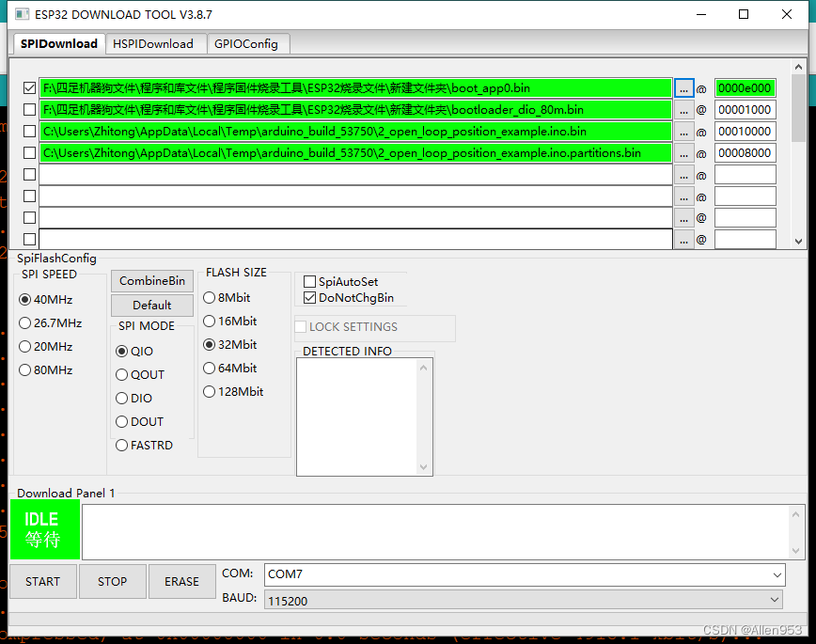The height and width of the screenshot is (644, 816).
Task: Switch to the GPIOConfig tab
Action: 246,44
